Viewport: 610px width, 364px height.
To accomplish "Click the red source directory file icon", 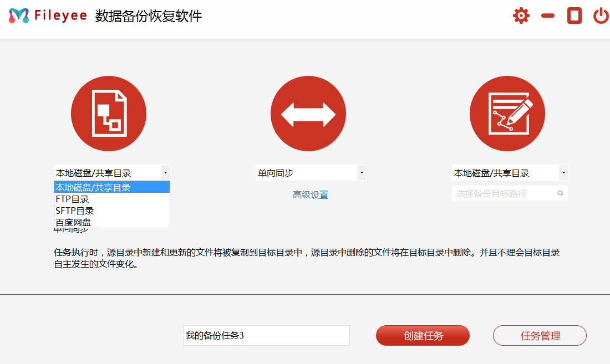I will point(109,114).
